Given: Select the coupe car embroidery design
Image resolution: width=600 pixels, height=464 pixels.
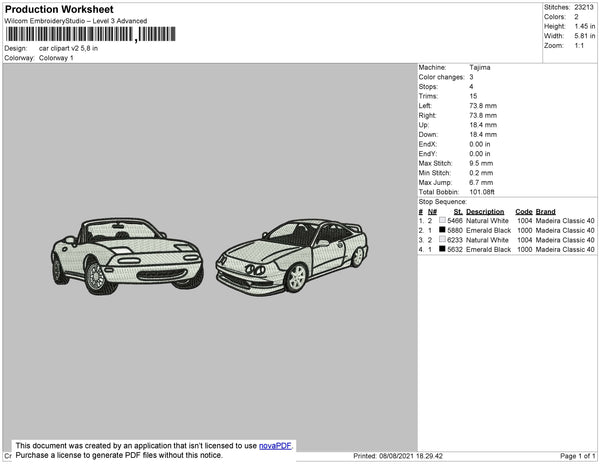Looking at the screenshot, I should (x=292, y=255).
